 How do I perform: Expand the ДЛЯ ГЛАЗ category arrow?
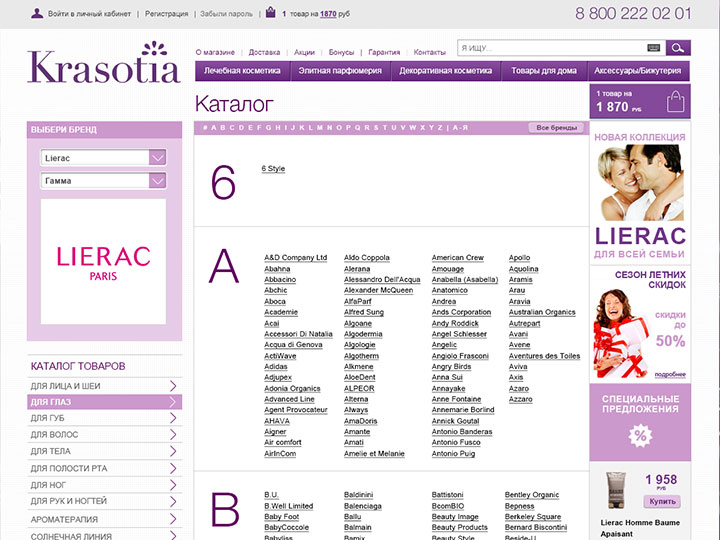pos(173,402)
